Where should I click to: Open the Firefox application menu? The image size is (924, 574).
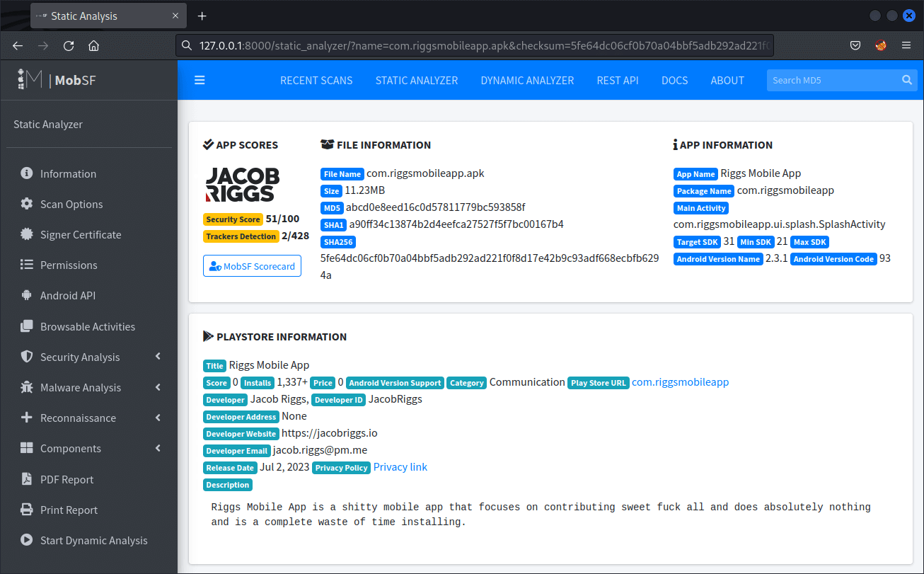906,45
